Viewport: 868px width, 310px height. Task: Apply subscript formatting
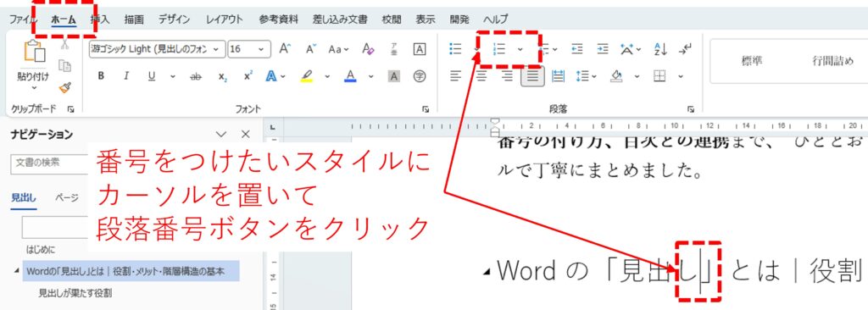tap(223, 76)
